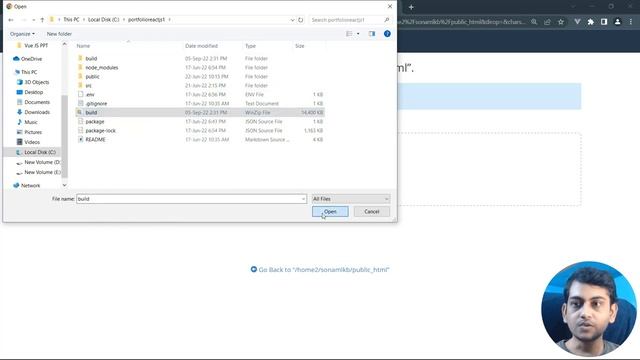Open Network in navigation pane
640x360 pixels.
point(30,185)
